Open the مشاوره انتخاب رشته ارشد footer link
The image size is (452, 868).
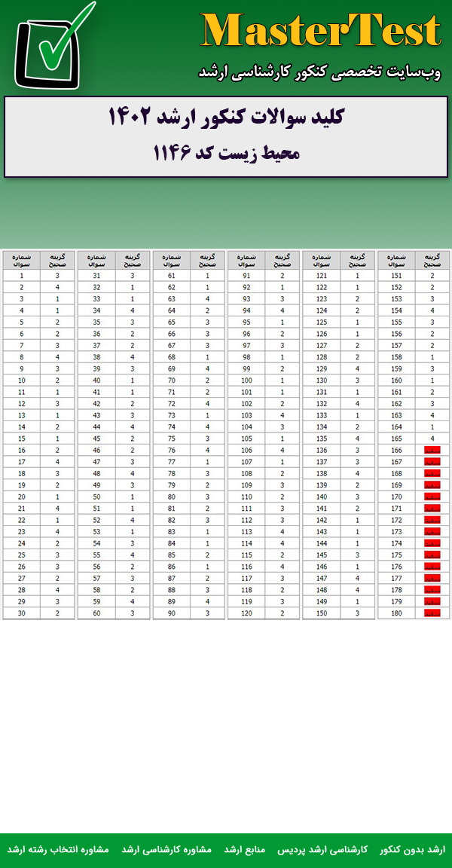click(58, 849)
